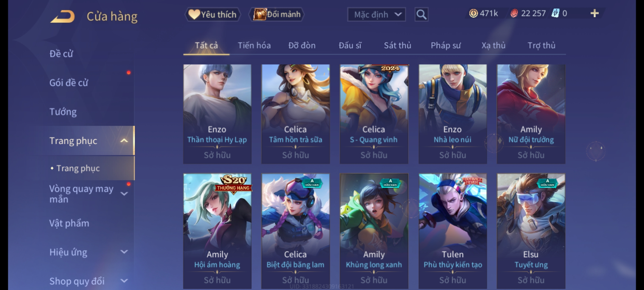Switch to the Pháp sư tab

[x=446, y=45]
